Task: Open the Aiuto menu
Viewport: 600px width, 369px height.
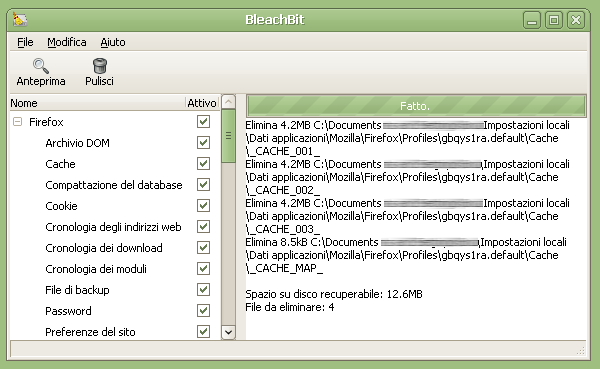Action: pyautogui.click(x=113, y=42)
